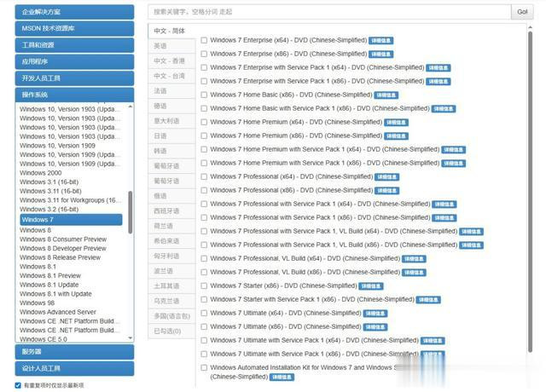Image resolution: width=546 pixels, height=392 pixels.
Task: Show details for Windows 7 Ultimate (x86) DVD
Action: [x=375, y=327]
